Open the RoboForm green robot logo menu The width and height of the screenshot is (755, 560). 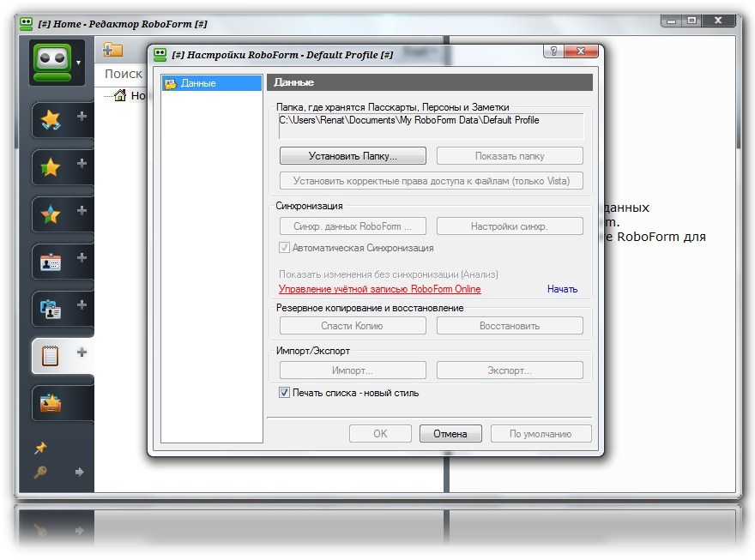pyautogui.click(x=52, y=63)
